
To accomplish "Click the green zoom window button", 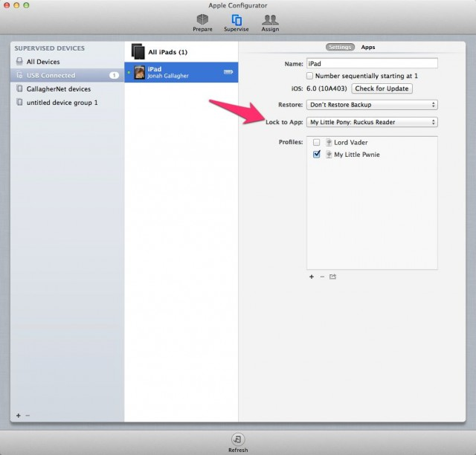I will click(x=27, y=5).
